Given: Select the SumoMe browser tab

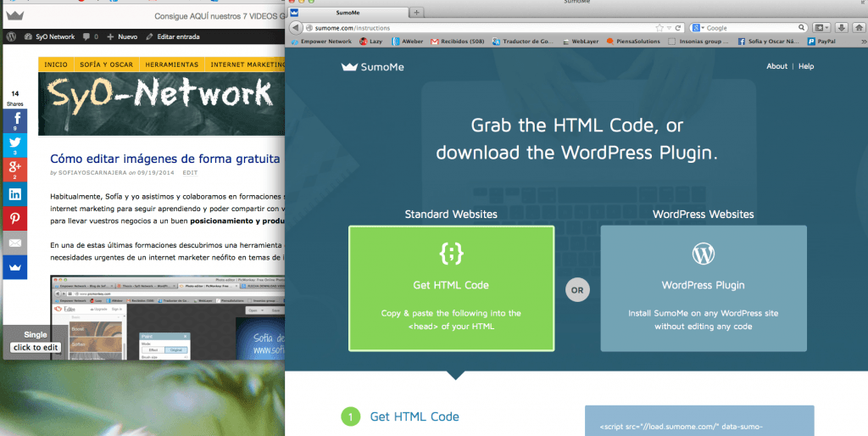Looking at the screenshot, I should pyautogui.click(x=348, y=12).
